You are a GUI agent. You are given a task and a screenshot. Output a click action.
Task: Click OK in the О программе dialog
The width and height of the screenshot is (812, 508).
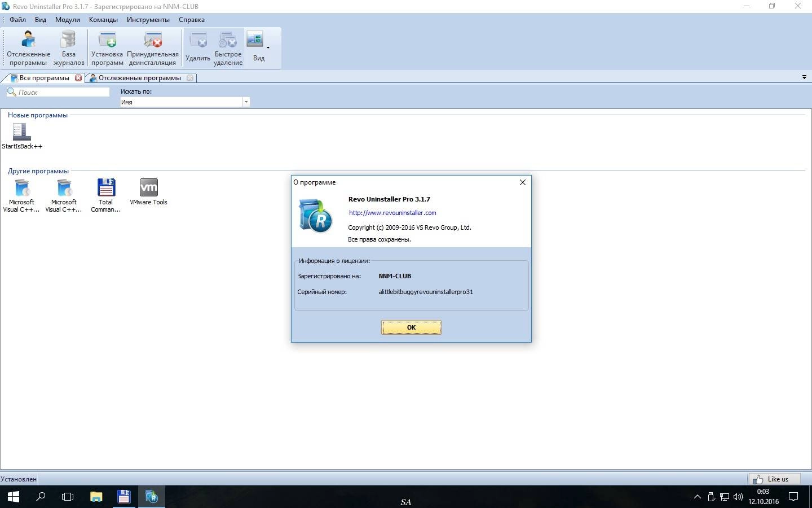tap(411, 327)
